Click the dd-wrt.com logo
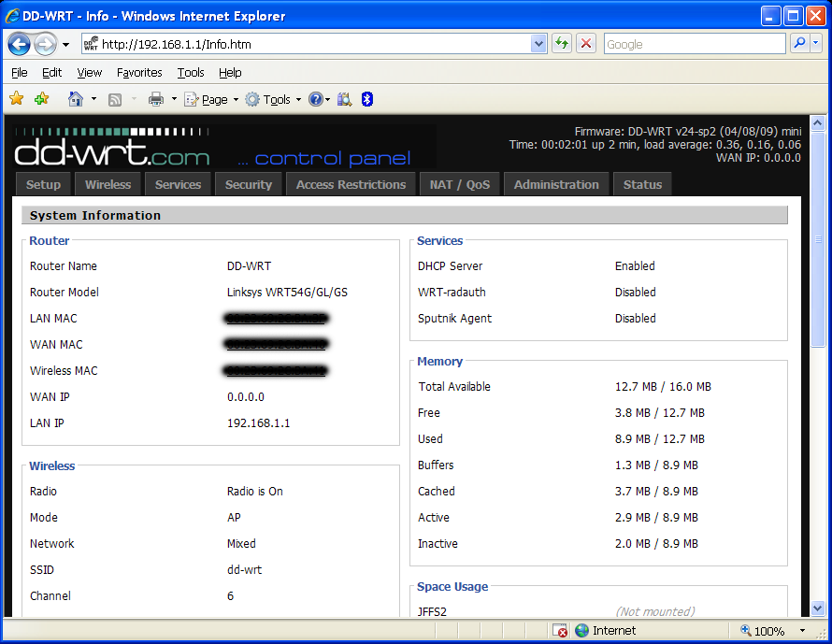The width and height of the screenshot is (832, 644). (112, 148)
